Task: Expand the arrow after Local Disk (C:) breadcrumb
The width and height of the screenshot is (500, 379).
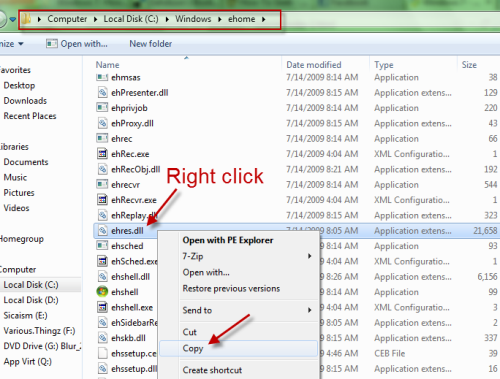Action: (x=167, y=19)
